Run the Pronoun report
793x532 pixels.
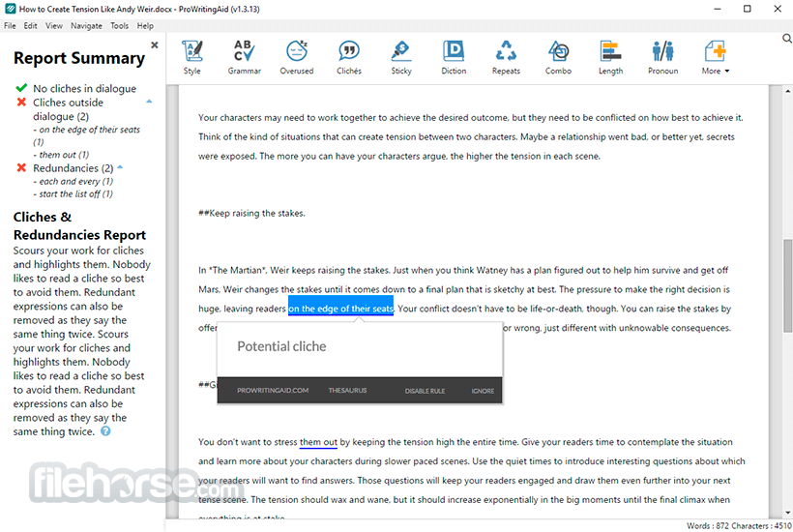point(663,58)
